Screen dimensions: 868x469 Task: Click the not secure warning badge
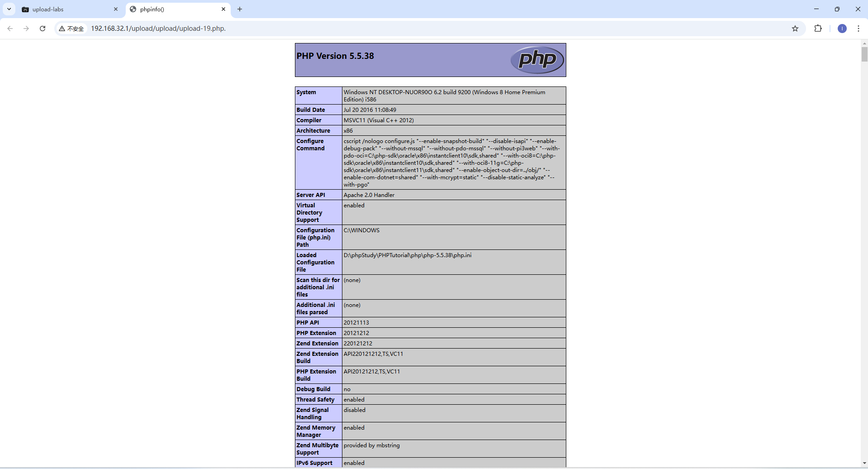click(x=71, y=29)
